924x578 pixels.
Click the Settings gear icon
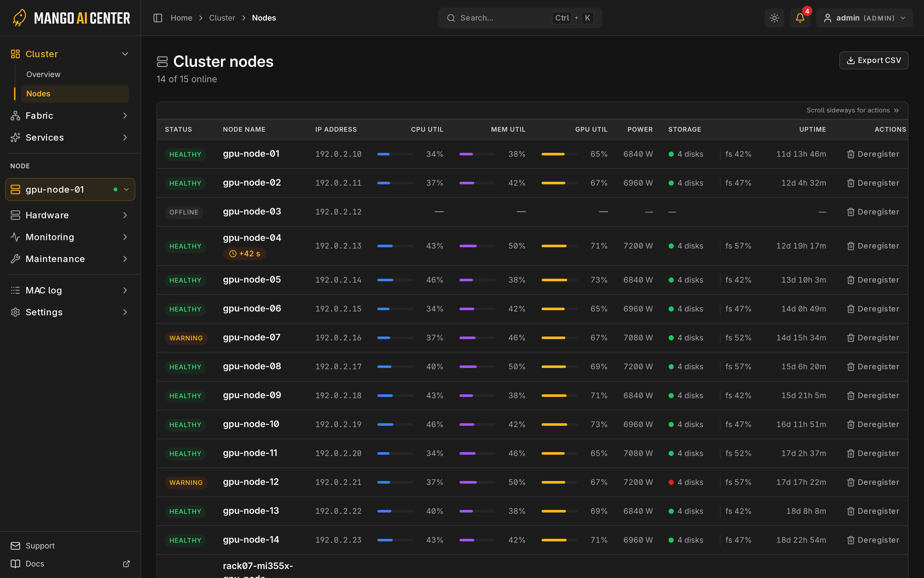click(15, 312)
